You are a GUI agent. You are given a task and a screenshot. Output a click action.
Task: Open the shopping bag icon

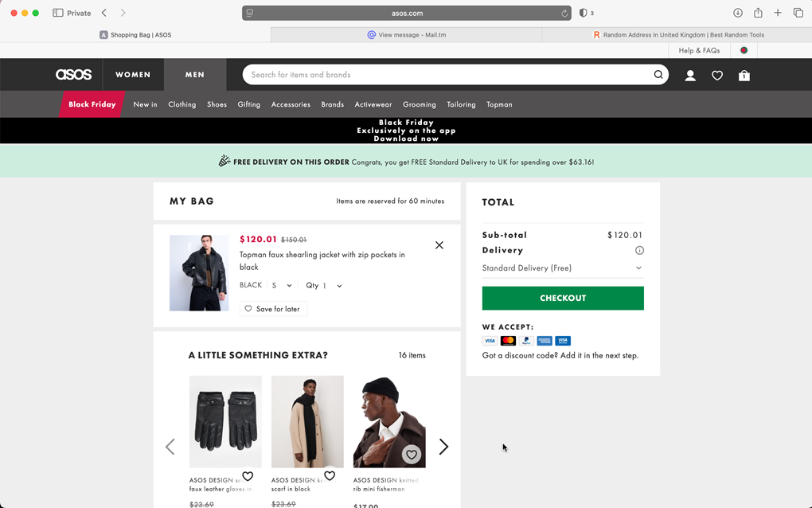[x=744, y=75]
